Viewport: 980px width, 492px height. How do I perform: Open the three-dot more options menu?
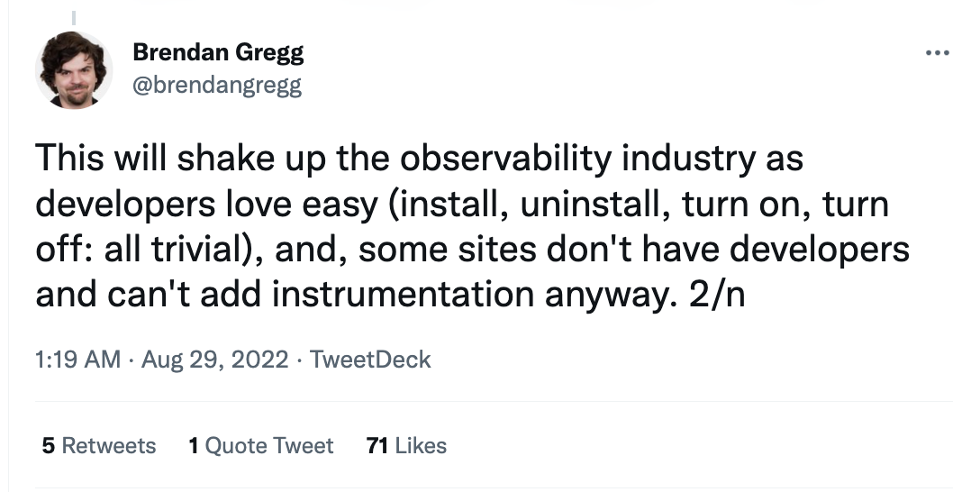coord(938,53)
